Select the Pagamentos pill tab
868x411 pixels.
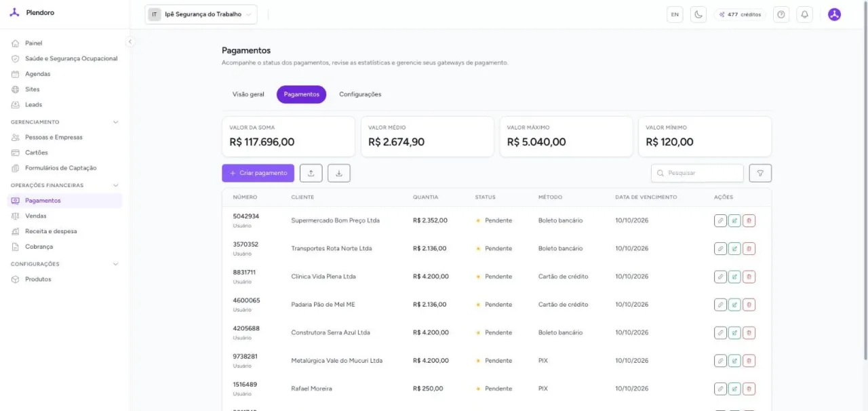point(301,94)
